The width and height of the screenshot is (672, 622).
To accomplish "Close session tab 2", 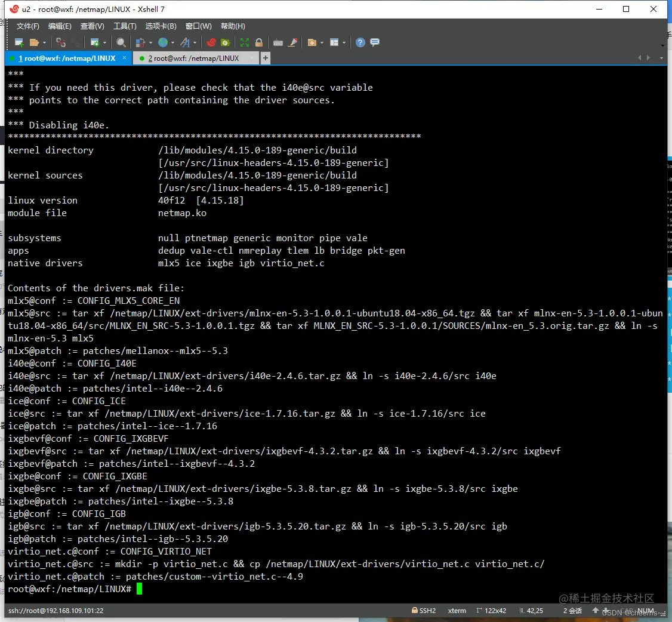I will coord(252,58).
